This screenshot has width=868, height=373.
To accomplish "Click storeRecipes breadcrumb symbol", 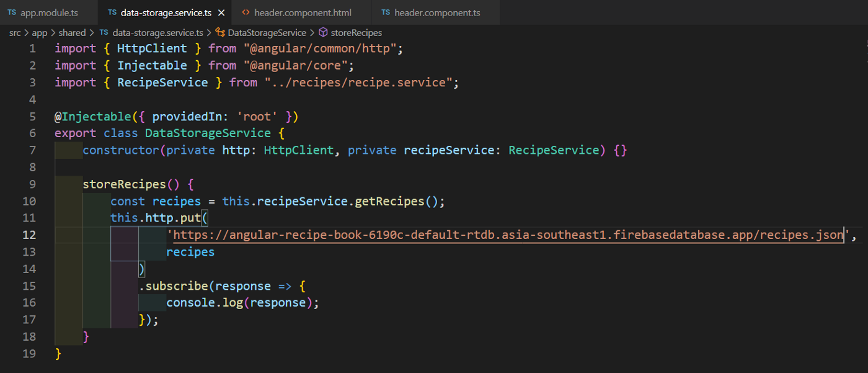I will pyautogui.click(x=356, y=33).
